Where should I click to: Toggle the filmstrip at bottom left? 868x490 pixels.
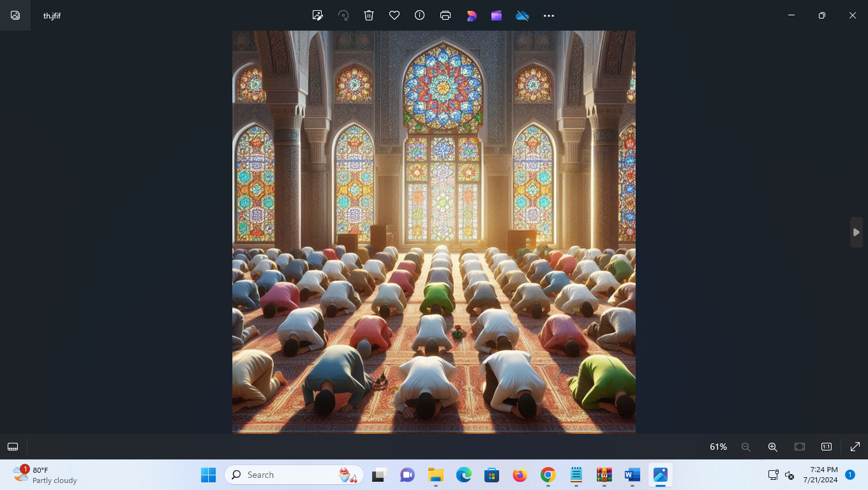click(13, 447)
